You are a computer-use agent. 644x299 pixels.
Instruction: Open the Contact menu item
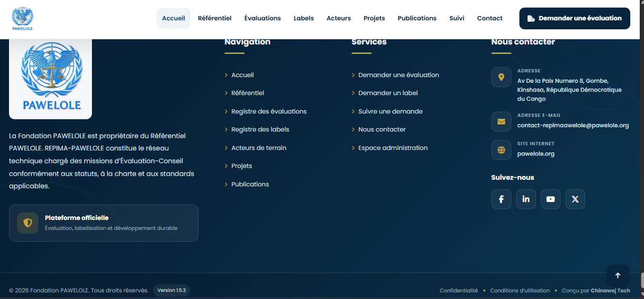point(490,18)
